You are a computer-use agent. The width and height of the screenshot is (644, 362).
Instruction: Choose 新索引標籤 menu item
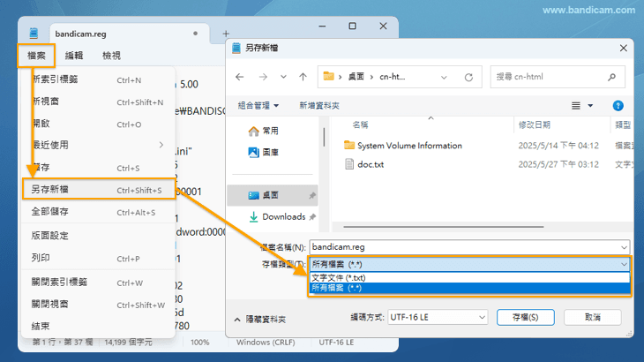(x=99, y=79)
